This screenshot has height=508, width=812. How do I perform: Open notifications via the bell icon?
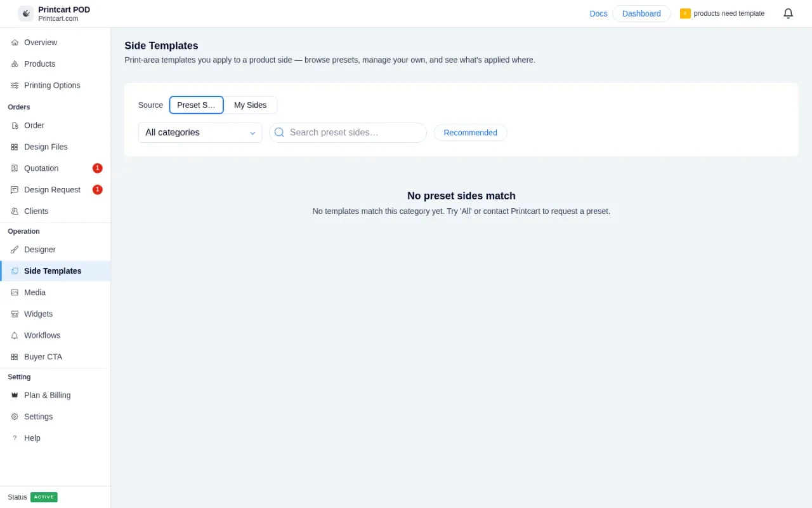(788, 13)
